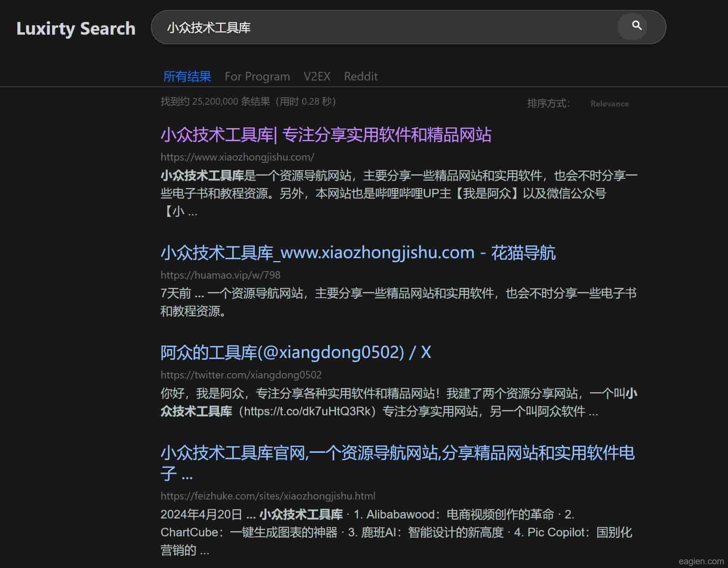Select the 所有结果 tab
The height and width of the screenshot is (568, 728).
[x=187, y=76]
